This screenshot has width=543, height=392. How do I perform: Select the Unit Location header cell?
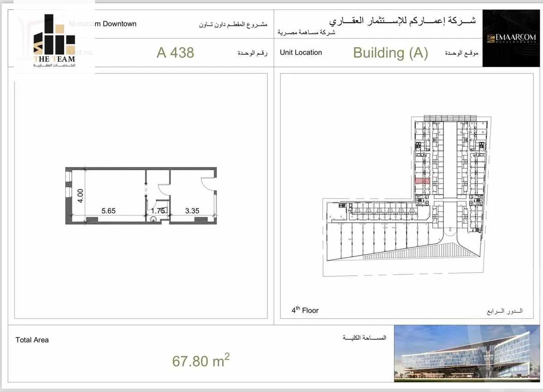click(x=301, y=53)
